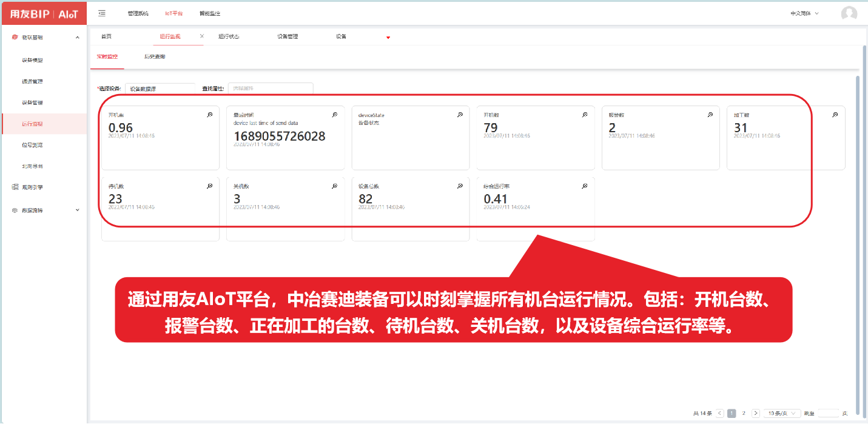868x424 pixels.
Task: Close the 运行监视 tab with its X
Action: (x=202, y=36)
